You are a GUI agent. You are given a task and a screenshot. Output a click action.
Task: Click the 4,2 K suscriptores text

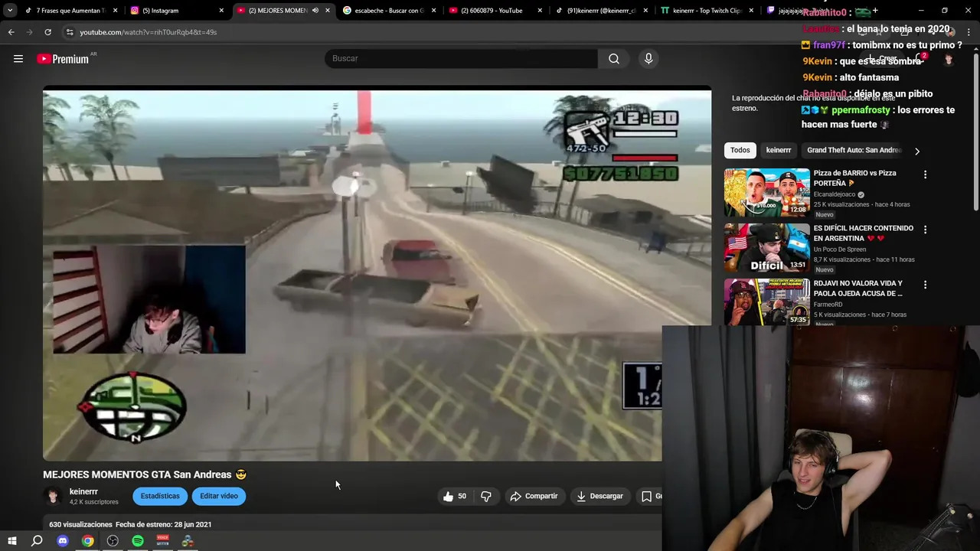click(x=94, y=502)
